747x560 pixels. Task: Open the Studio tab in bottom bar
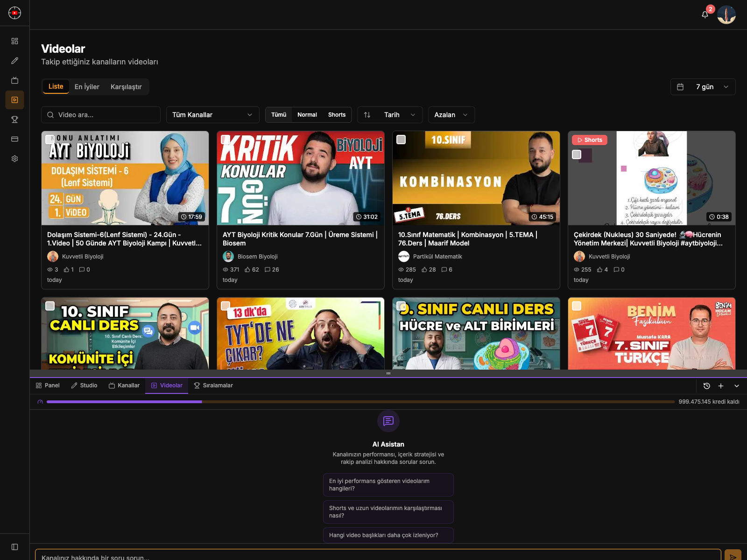(x=84, y=385)
